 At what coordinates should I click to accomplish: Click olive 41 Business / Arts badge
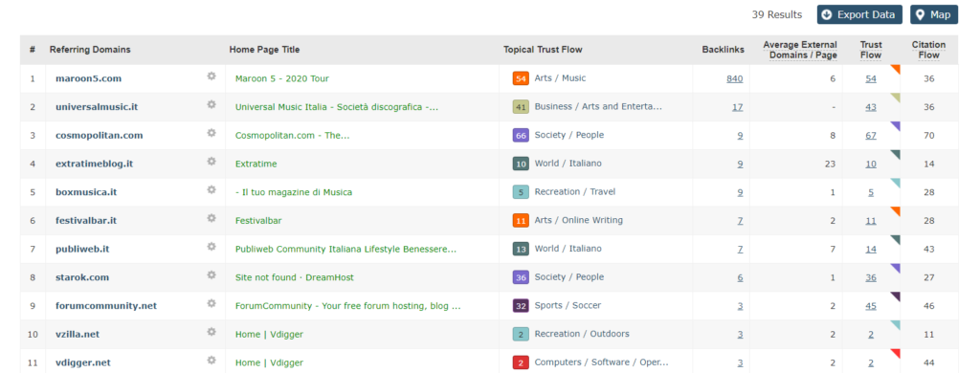coord(521,107)
